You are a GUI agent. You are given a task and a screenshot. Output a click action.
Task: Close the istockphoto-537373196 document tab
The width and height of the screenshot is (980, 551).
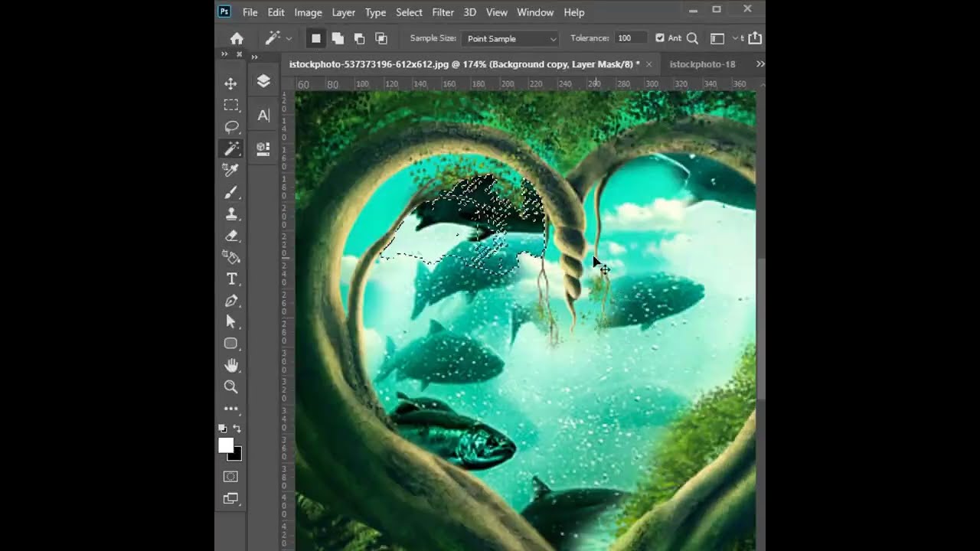pyautogui.click(x=649, y=64)
